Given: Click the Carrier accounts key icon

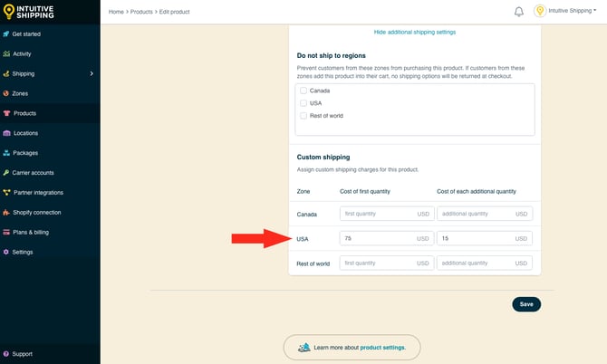Looking at the screenshot, I should 6,172.
